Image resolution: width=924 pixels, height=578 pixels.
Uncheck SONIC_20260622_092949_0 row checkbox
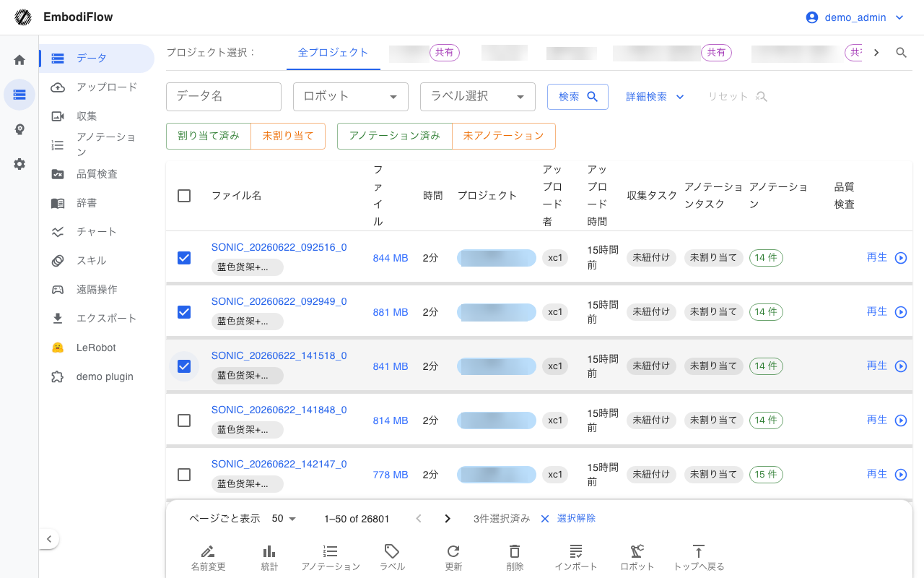tap(184, 311)
